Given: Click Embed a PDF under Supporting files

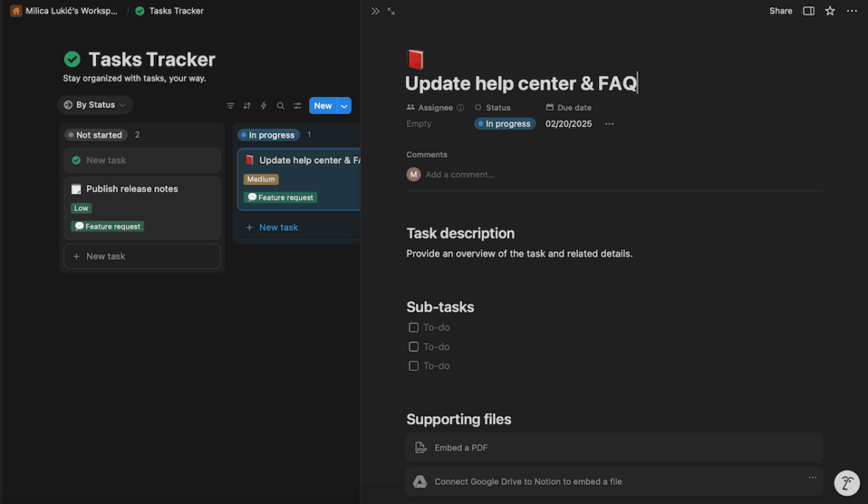Looking at the screenshot, I should tap(460, 447).
